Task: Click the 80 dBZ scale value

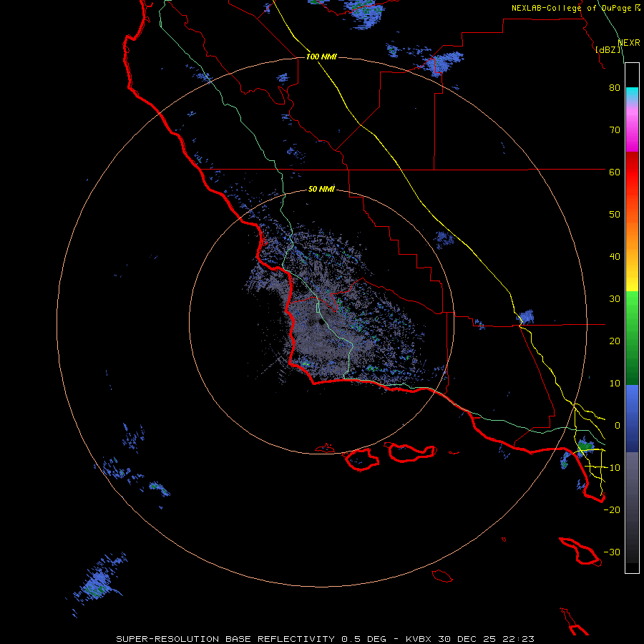Action: point(615,87)
